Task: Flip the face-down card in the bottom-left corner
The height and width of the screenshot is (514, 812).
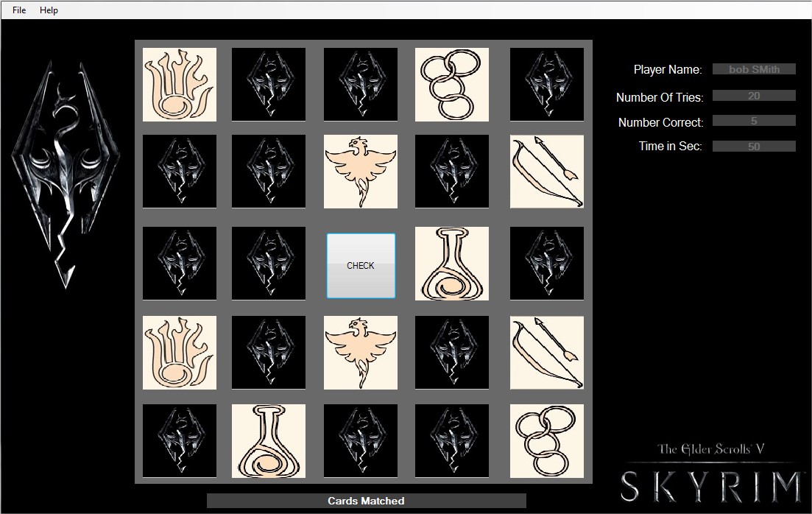Action: pyautogui.click(x=180, y=440)
